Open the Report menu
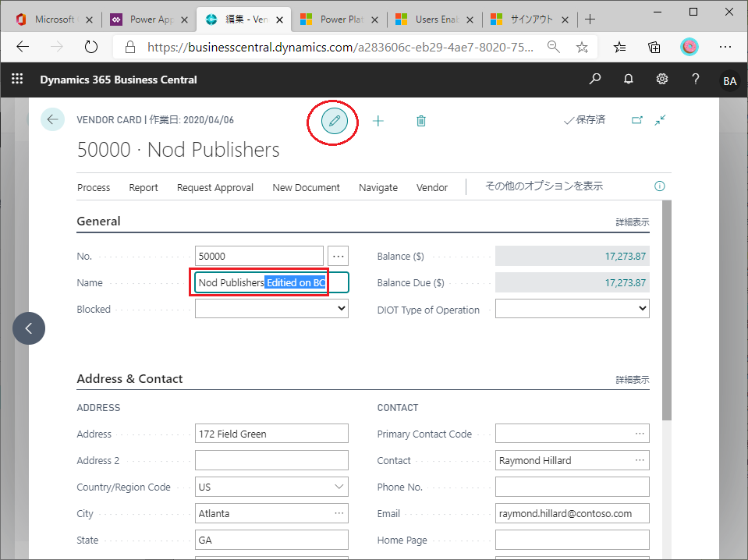The height and width of the screenshot is (560, 748). click(143, 187)
